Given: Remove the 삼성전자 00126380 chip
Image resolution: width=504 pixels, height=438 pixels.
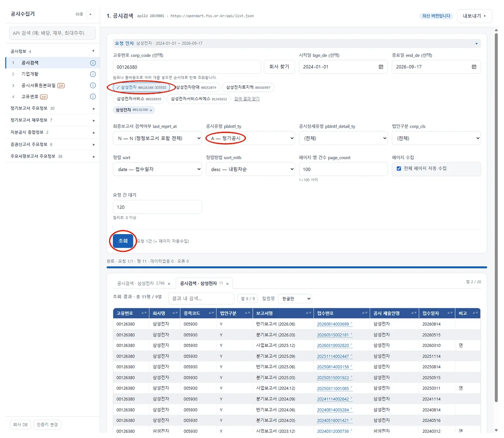Looking at the screenshot, I should tap(151, 110).
